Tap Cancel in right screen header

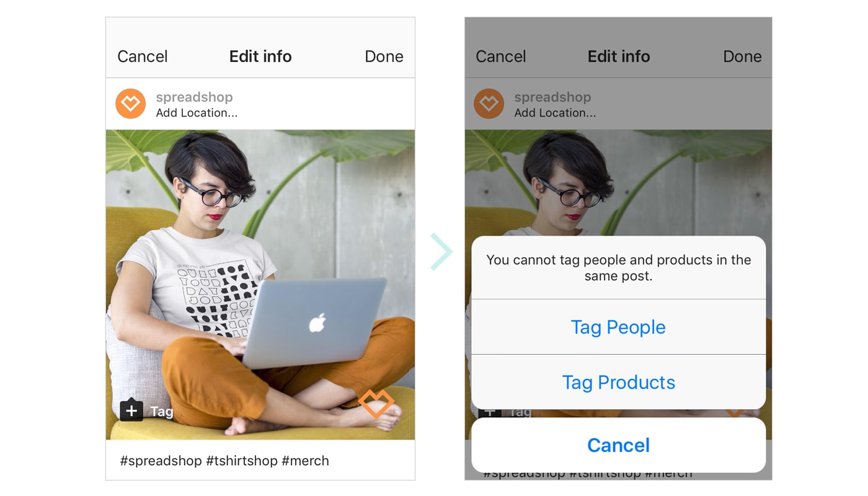pos(501,56)
